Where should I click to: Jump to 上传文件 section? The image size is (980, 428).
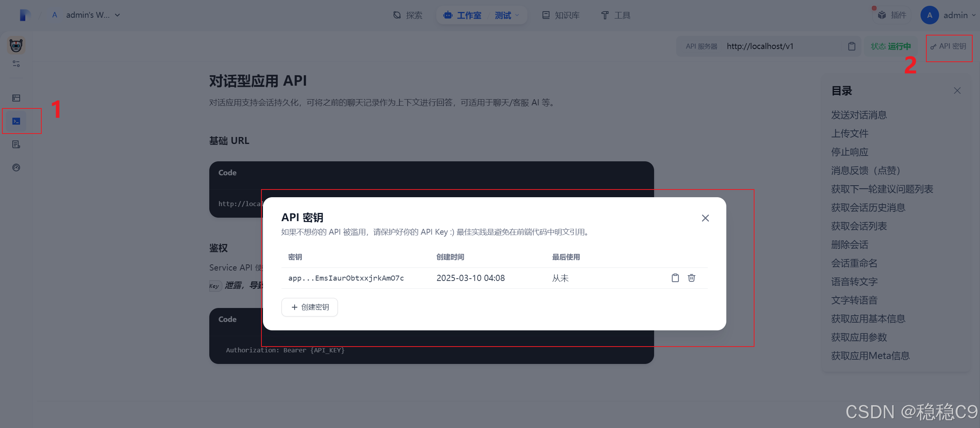coord(849,134)
